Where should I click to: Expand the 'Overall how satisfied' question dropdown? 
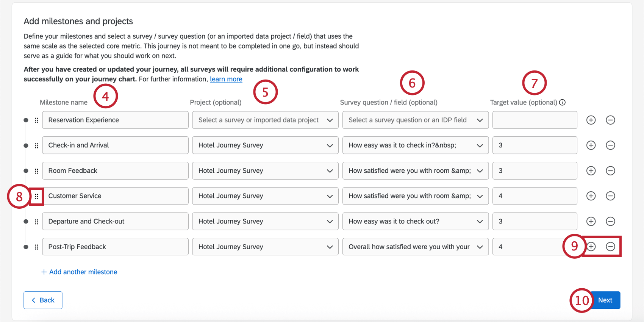415,247
